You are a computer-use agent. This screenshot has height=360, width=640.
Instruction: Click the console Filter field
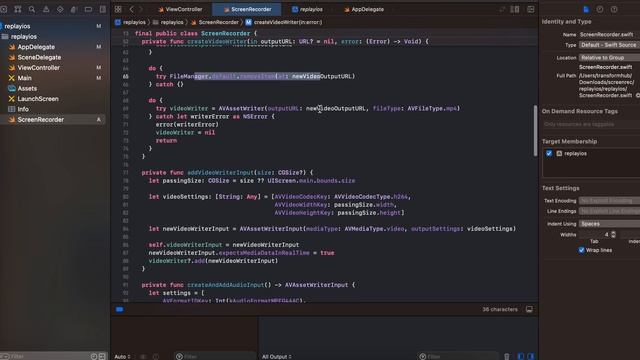pos(458,356)
